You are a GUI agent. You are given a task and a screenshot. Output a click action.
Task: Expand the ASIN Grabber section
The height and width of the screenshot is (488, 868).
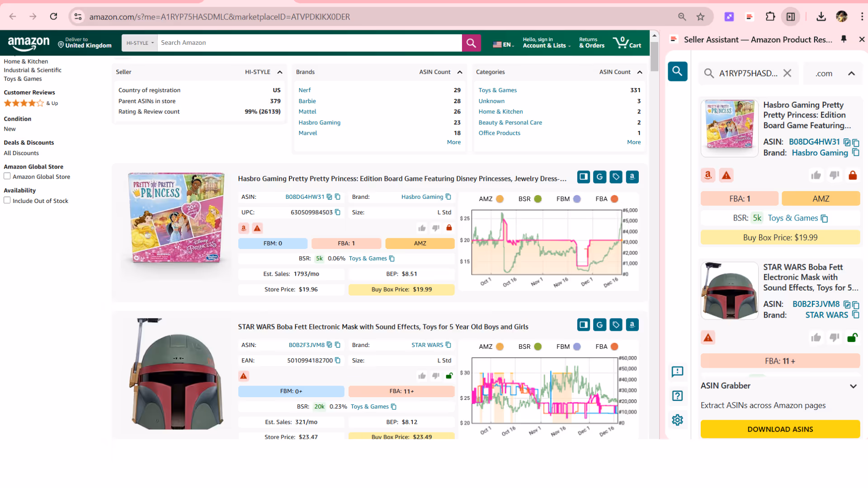click(853, 386)
